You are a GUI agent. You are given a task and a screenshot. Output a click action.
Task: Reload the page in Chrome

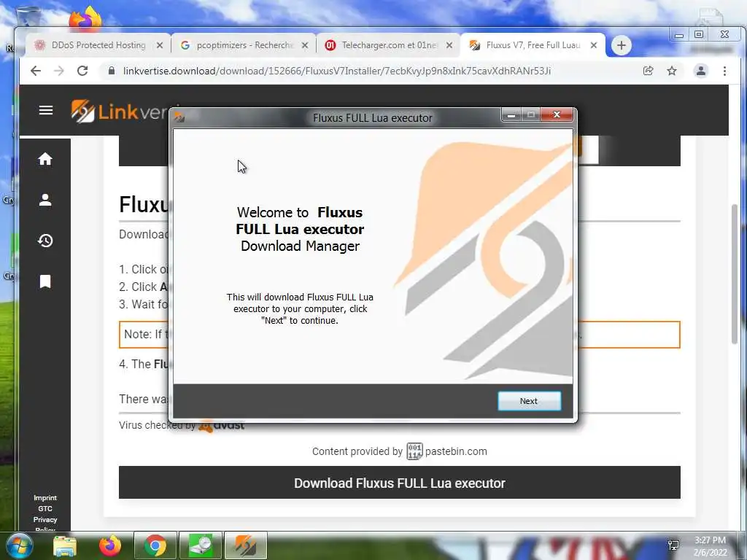click(82, 71)
